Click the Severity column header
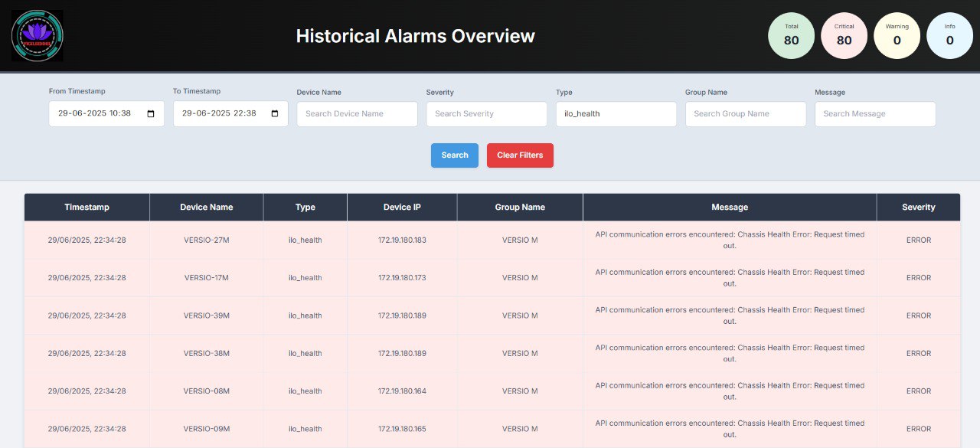The width and height of the screenshot is (980, 448). coord(918,207)
